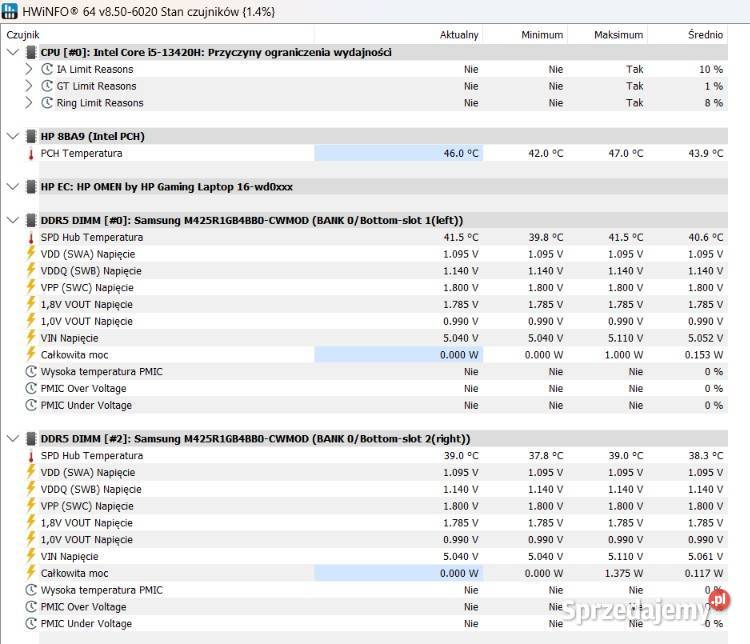Viewport: 750px width, 644px height.
Task: Click lightning icon of DIMM [#0] VIN Napięcie
Action: 31,337
